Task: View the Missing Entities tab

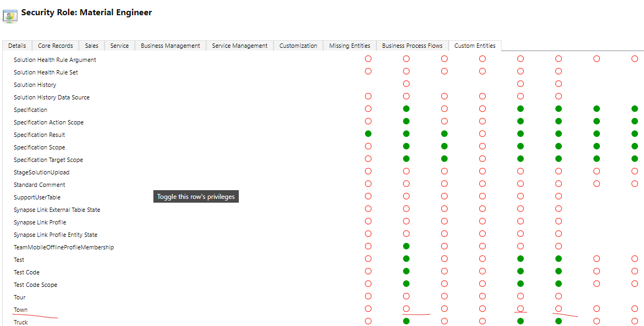Action: (x=349, y=46)
